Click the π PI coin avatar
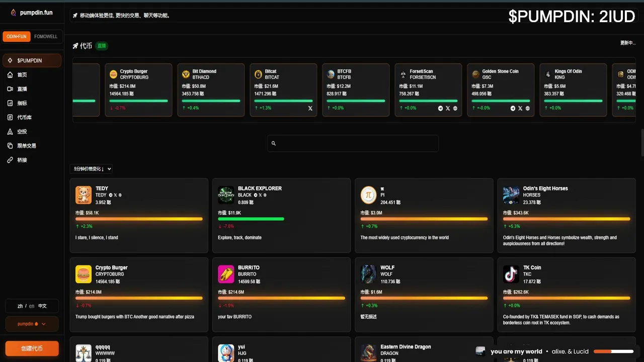This screenshot has height=362, width=644. 369,195
